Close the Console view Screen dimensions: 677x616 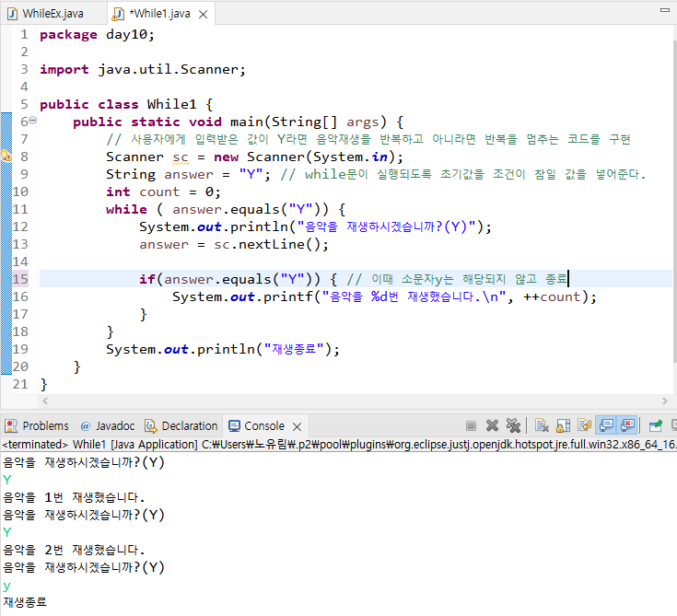click(x=297, y=426)
